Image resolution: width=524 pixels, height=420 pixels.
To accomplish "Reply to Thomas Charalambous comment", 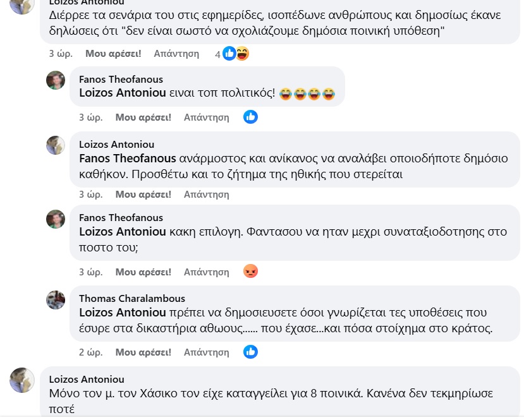I will click(206, 352).
